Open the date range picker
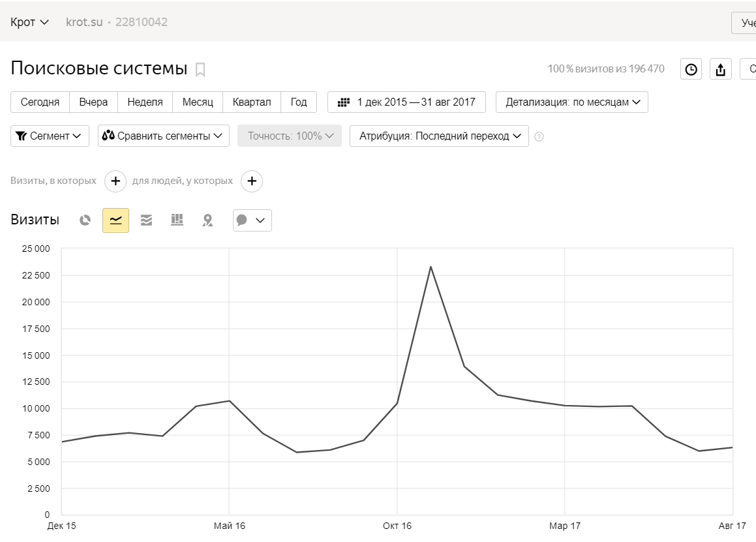Screen dimensions: 756x542 (x=406, y=102)
